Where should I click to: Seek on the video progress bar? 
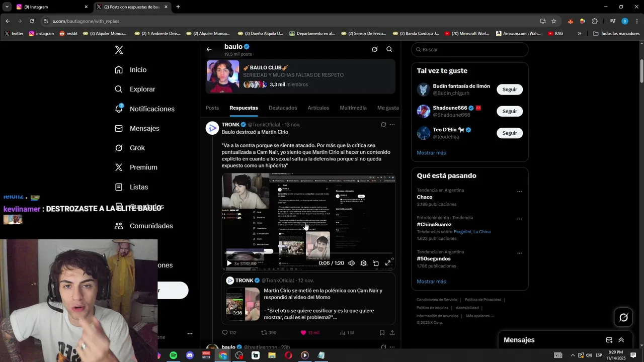309,253
